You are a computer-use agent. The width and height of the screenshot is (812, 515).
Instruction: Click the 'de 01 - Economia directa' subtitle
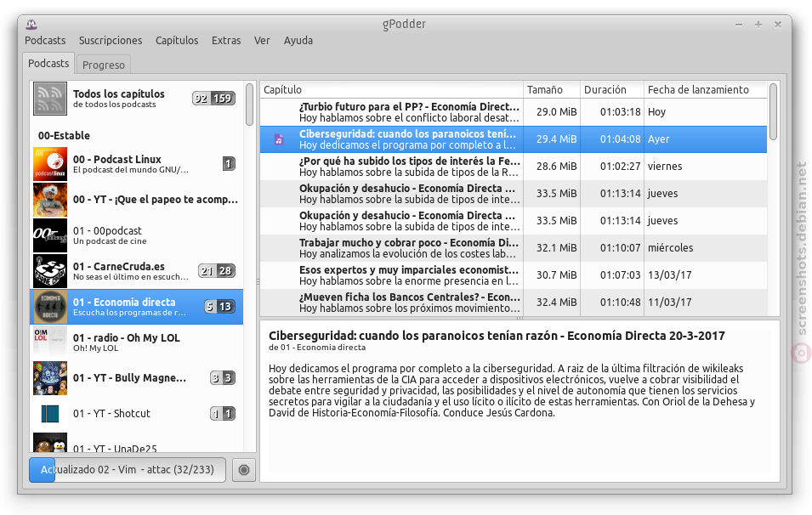click(x=317, y=348)
